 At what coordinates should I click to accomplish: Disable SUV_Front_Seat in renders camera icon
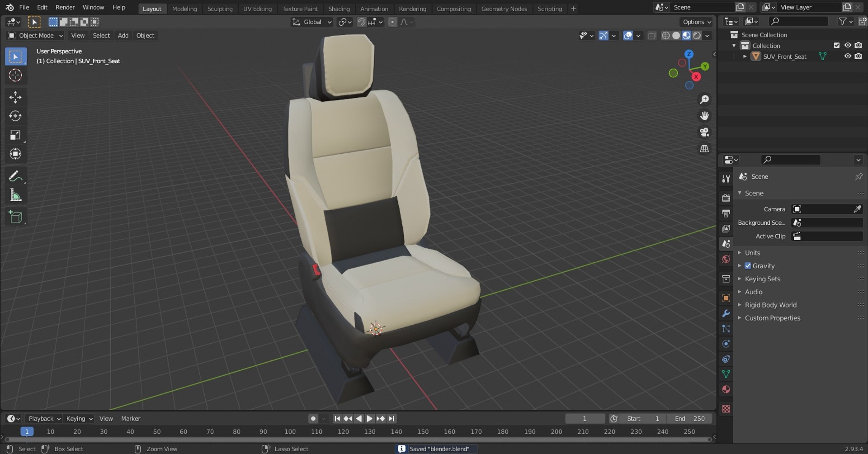coord(859,57)
